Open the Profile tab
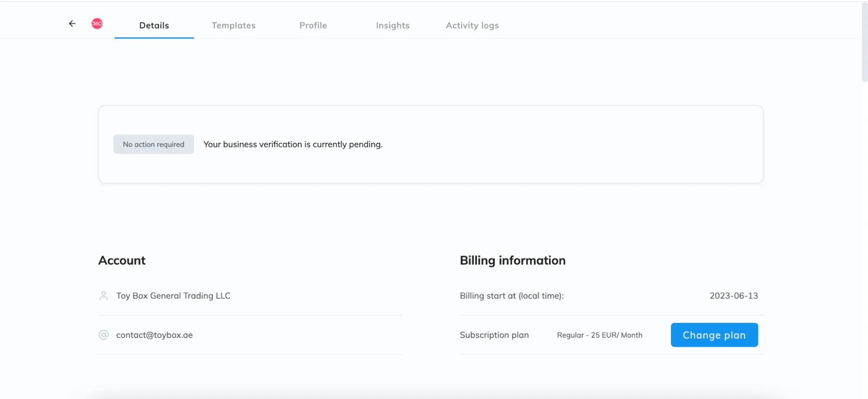 (x=313, y=25)
